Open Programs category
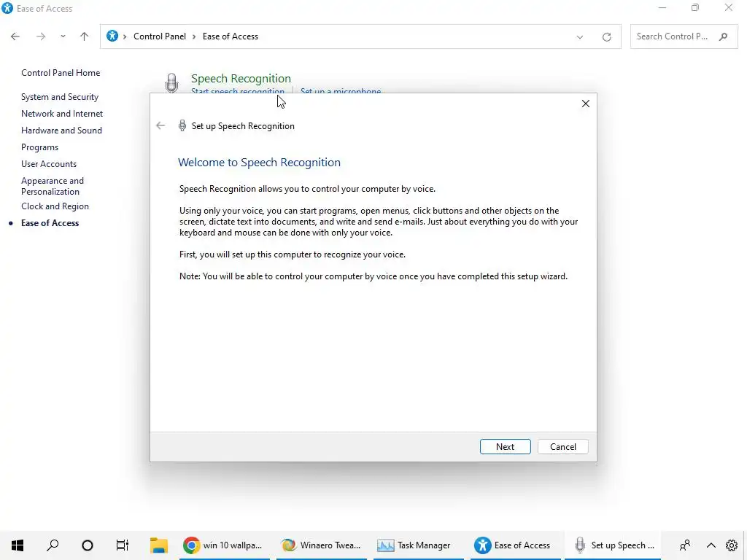The height and width of the screenshot is (560, 747). pos(39,147)
